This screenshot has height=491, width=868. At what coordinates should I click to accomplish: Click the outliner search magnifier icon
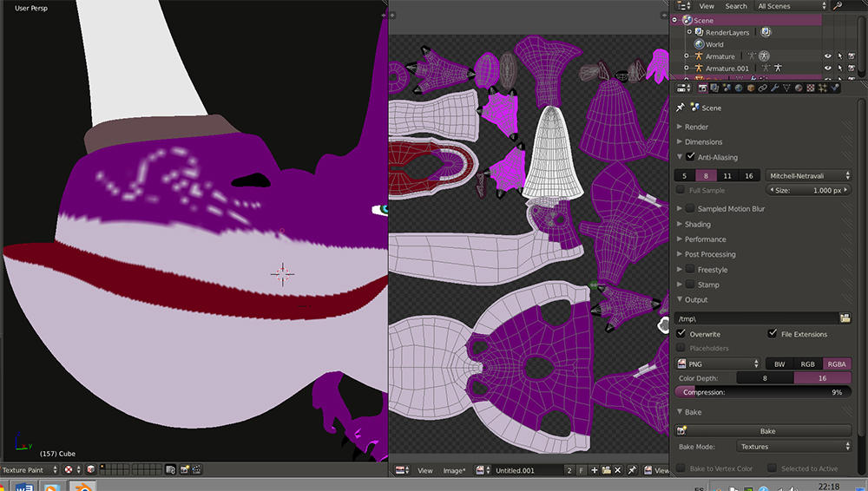click(838, 5)
